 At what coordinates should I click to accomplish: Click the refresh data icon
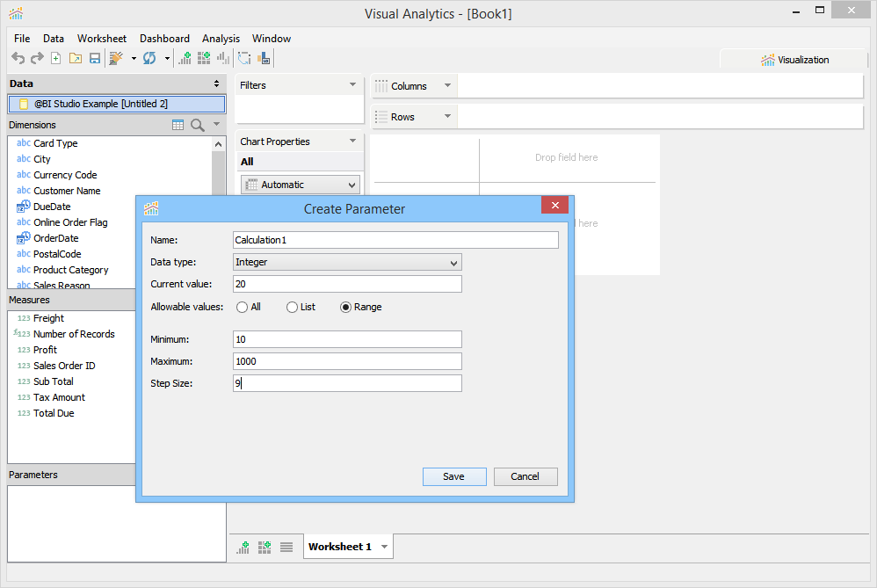pyautogui.click(x=149, y=58)
